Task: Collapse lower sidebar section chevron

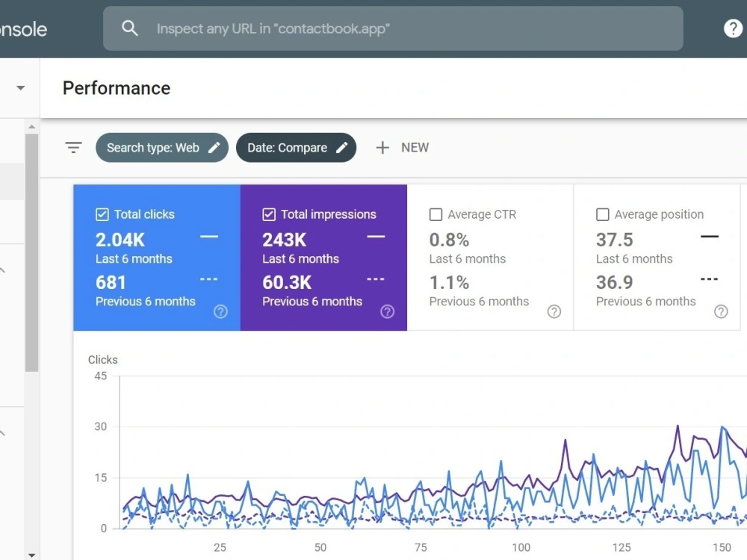Action: point(3,433)
